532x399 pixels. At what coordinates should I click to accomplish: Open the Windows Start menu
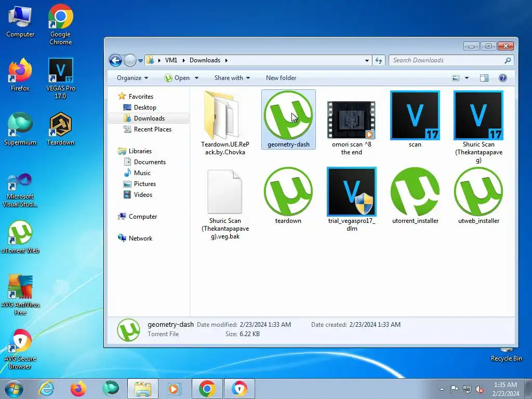13,389
